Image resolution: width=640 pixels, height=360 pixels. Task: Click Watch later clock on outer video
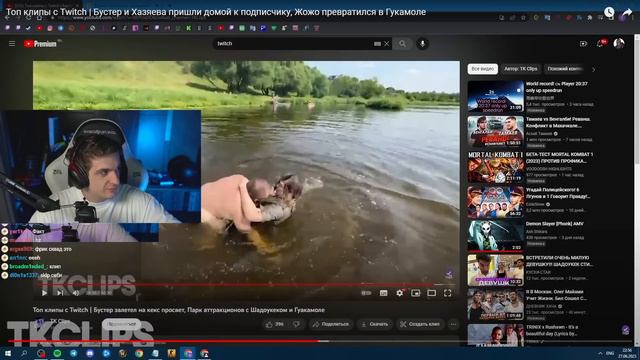[x=609, y=12]
